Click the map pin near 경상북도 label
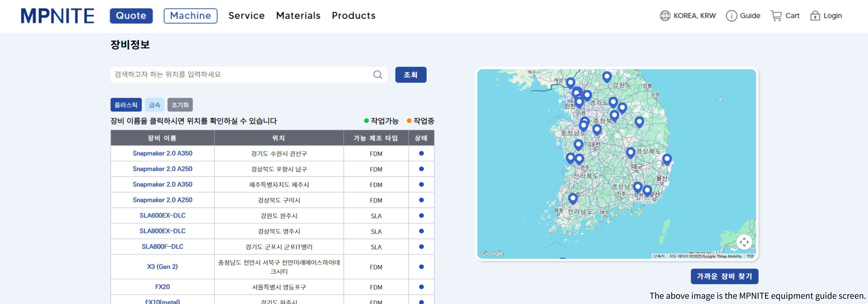 [x=630, y=153]
